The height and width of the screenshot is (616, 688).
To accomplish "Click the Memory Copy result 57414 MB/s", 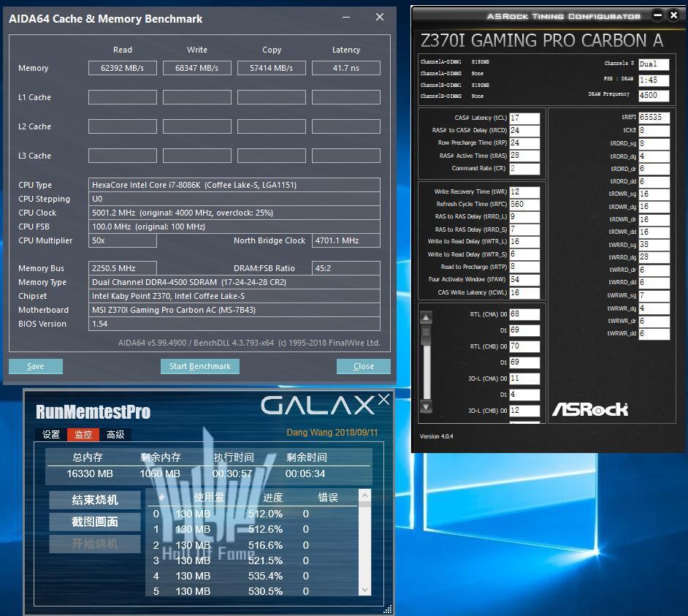I will pos(272,68).
